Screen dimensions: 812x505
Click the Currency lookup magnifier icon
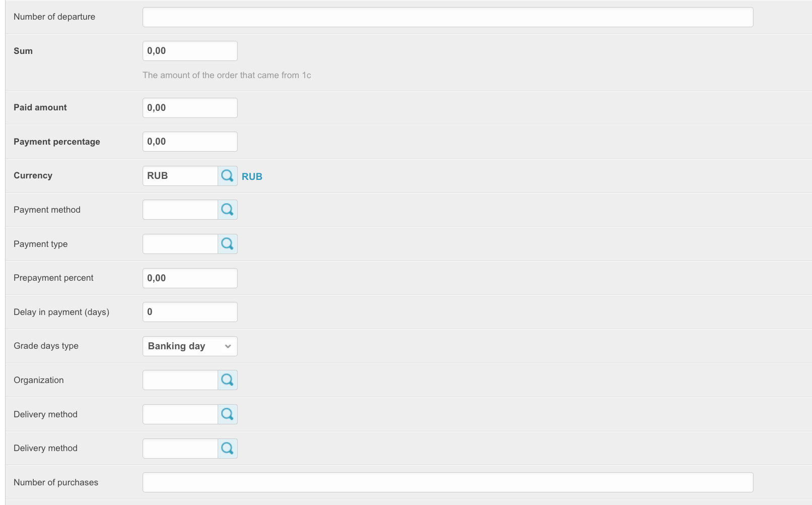(x=227, y=176)
